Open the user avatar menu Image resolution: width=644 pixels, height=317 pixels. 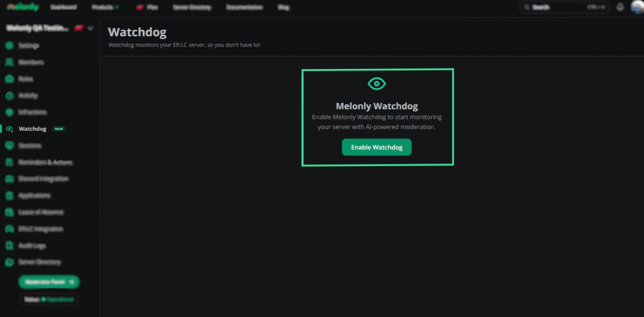tap(637, 8)
